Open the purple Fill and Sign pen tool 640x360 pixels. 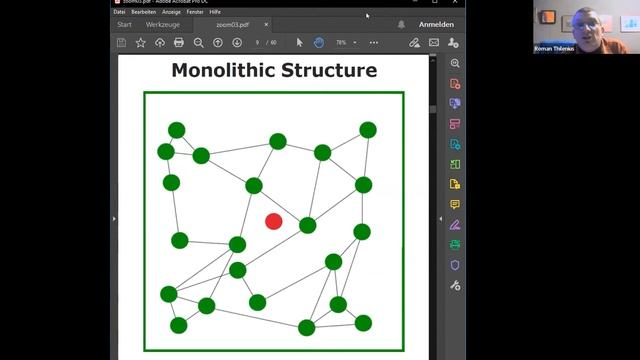tap(455, 224)
